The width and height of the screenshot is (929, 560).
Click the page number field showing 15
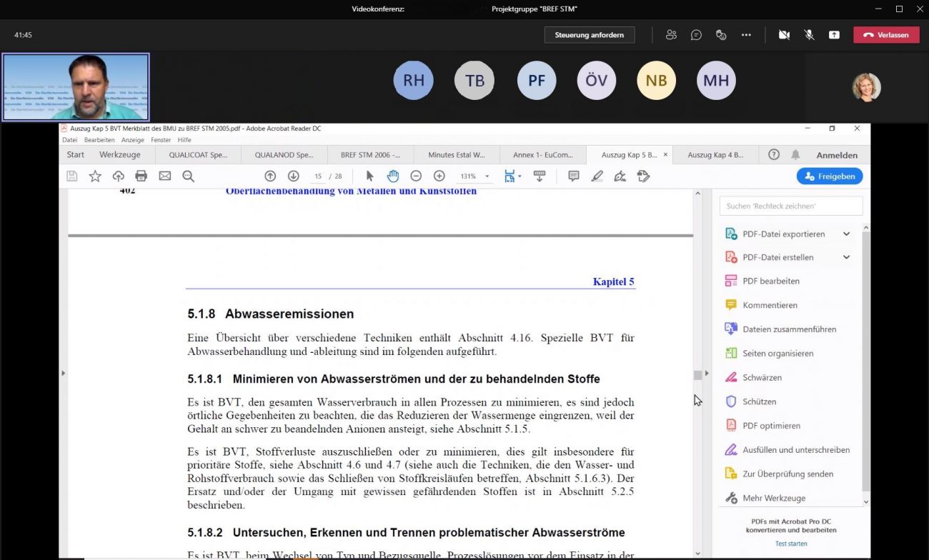point(318,176)
